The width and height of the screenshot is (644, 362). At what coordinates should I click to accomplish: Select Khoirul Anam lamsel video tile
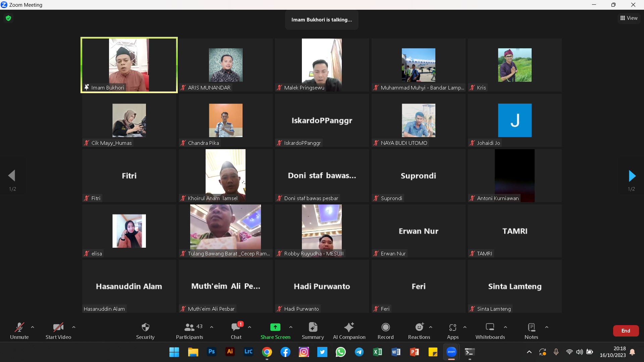click(x=225, y=175)
